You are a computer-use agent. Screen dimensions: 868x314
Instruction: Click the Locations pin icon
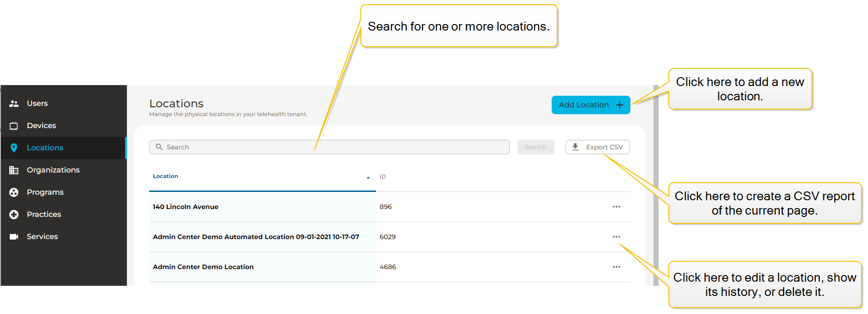[14, 148]
